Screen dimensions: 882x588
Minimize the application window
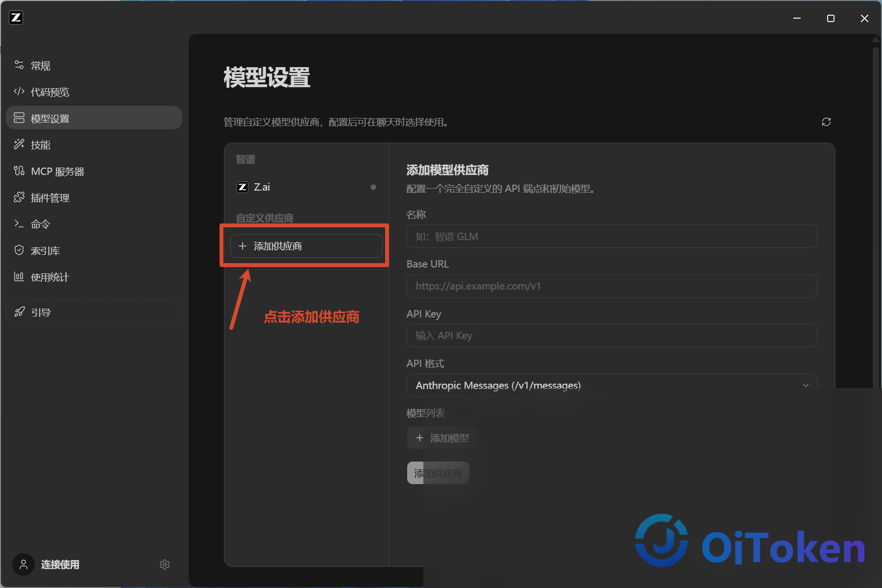point(797,18)
